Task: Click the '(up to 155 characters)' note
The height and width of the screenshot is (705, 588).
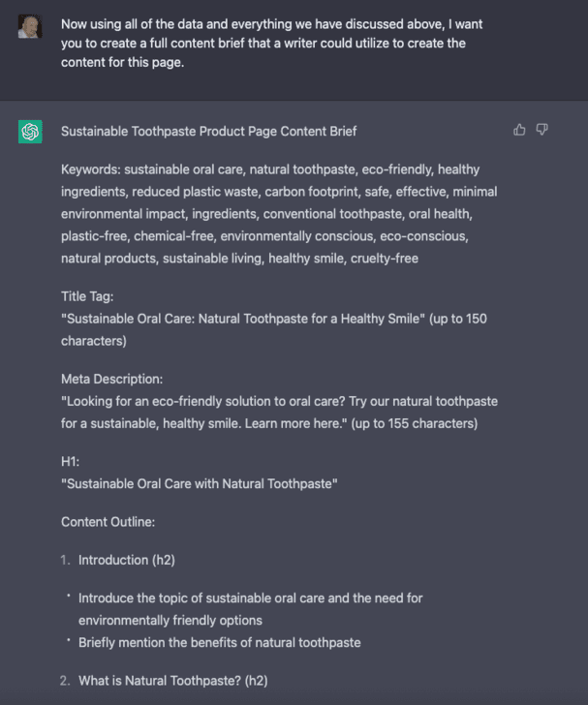Action: click(x=415, y=423)
